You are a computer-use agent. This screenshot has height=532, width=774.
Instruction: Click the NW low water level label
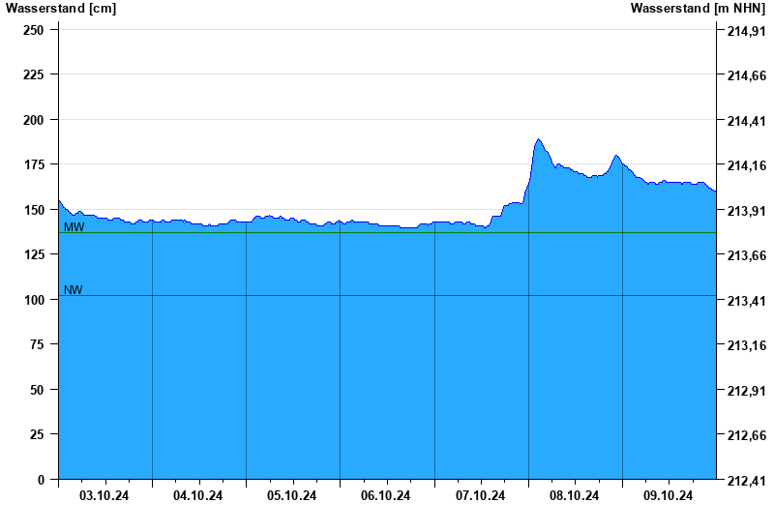pos(74,289)
